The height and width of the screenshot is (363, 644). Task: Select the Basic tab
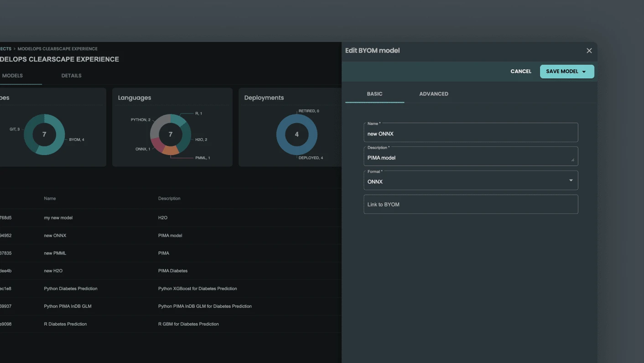tap(375, 94)
